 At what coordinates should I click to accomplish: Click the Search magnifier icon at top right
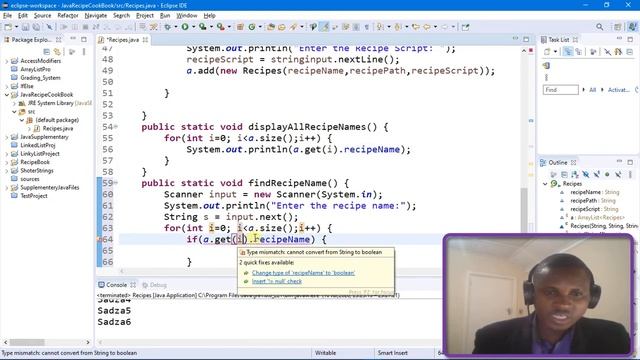coord(599,27)
